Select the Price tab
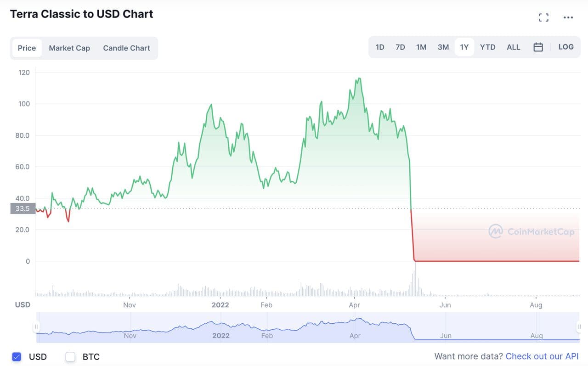This screenshot has height=366, width=588. [x=27, y=48]
